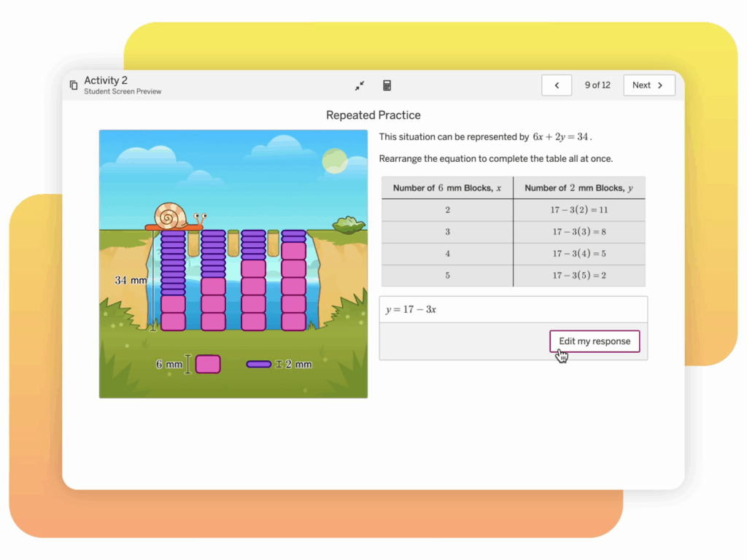Click the sun in the scene illustration
The height and width of the screenshot is (560, 747).
click(x=335, y=161)
